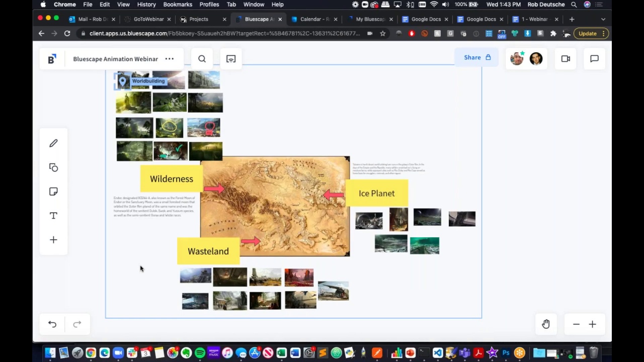
Task: Zoom out of the workspace
Action: [x=576, y=324]
